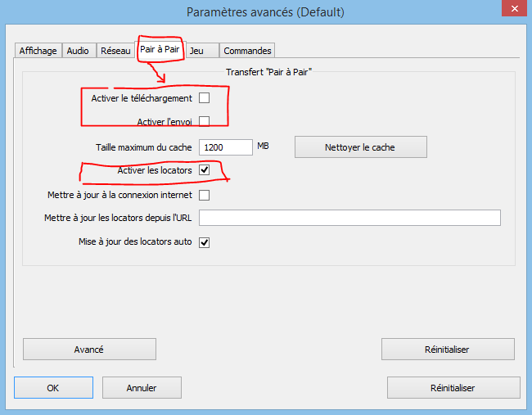Image resolution: width=532 pixels, height=415 pixels.
Task: Check Mettre à jour à la connexion internet
Action: pyautogui.click(x=205, y=195)
